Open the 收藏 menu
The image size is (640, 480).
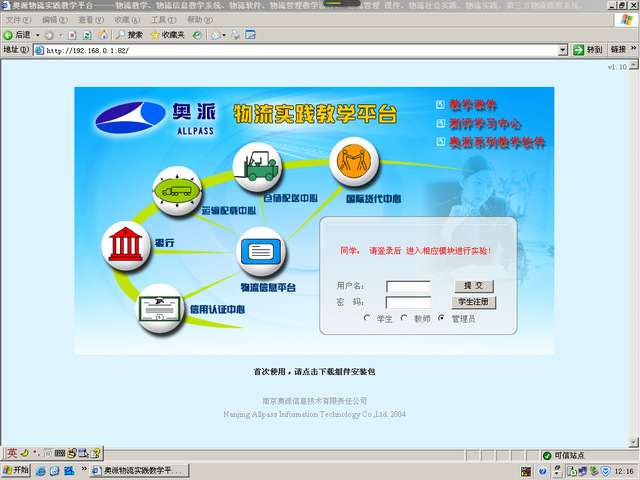click(127, 20)
